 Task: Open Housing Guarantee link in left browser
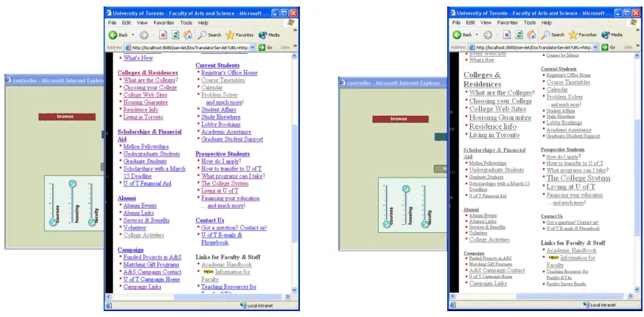click(146, 102)
